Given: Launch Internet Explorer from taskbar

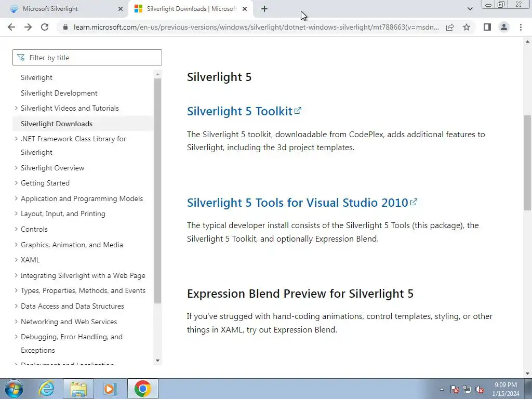Looking at the screenshot, I should click(46, 389).
